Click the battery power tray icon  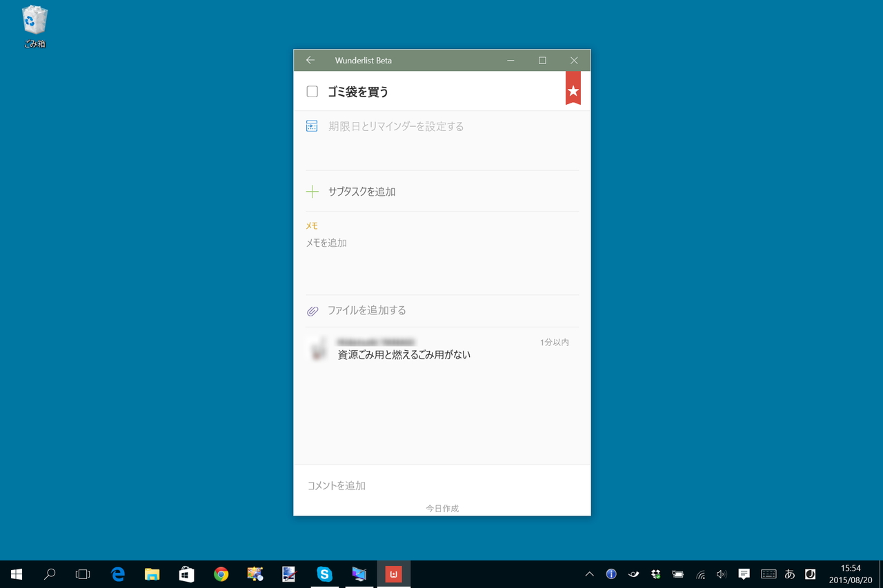tap(677, 574)
